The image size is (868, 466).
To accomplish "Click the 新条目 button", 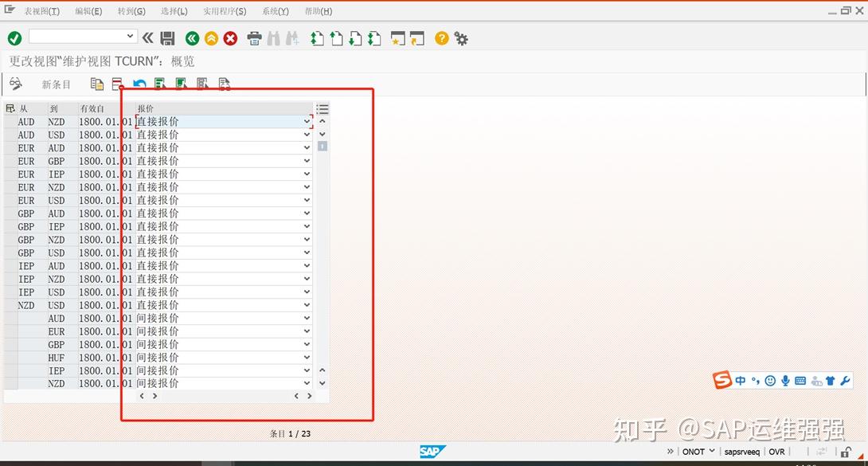I will coord(55,84).
